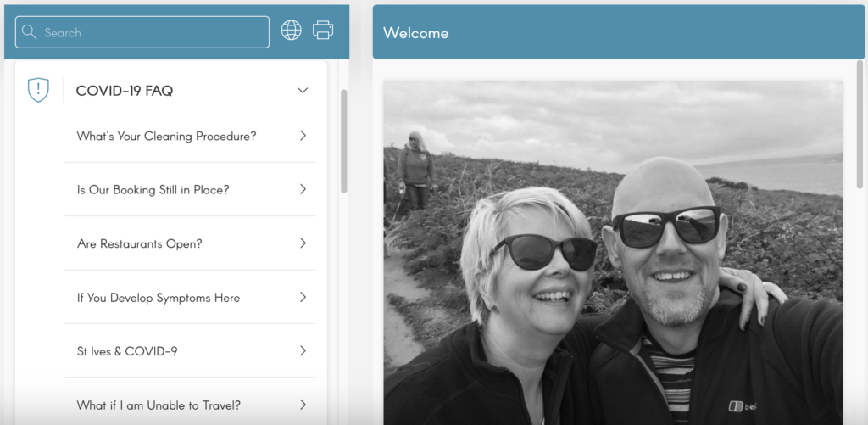This screenshot has height=425, width=868.
Task: Click the magnifying glass search icon
Action: (x=29, y=32)
